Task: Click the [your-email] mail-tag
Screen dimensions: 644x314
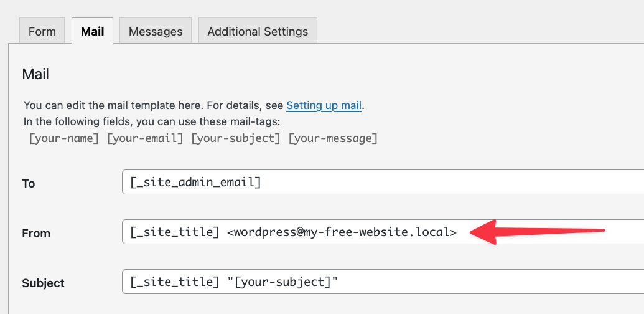Action: 145,138
